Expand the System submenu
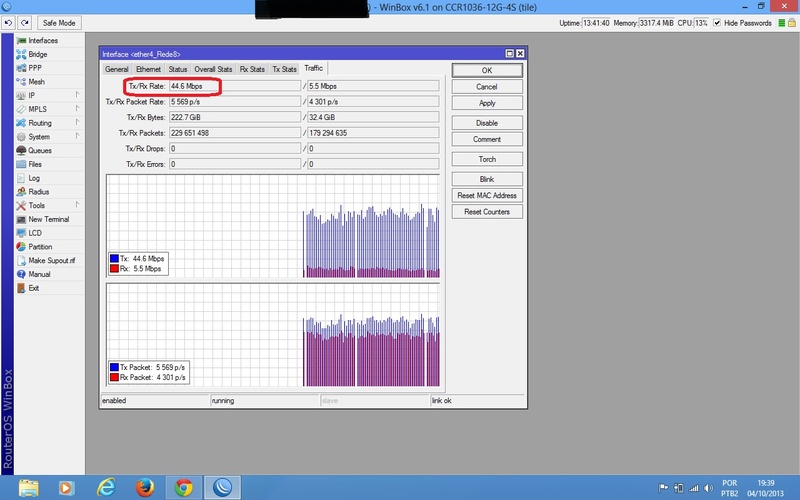Screen dimensions: 800x500 39,137
